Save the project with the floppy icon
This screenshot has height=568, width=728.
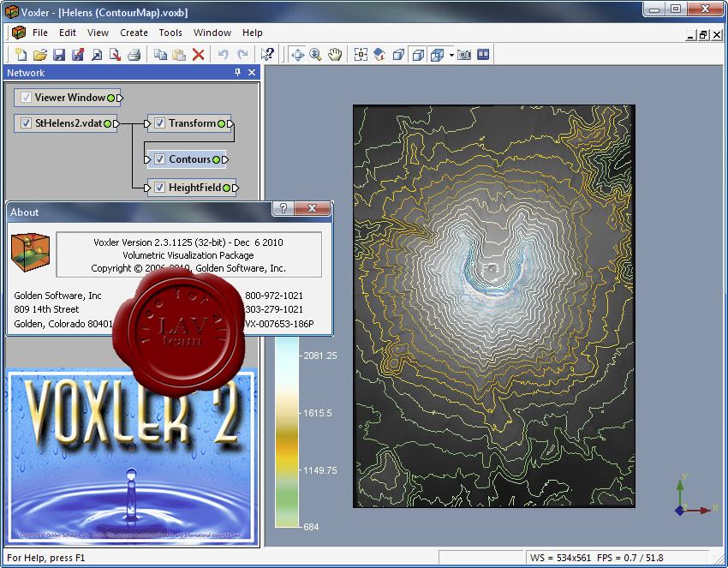[58, 55]
